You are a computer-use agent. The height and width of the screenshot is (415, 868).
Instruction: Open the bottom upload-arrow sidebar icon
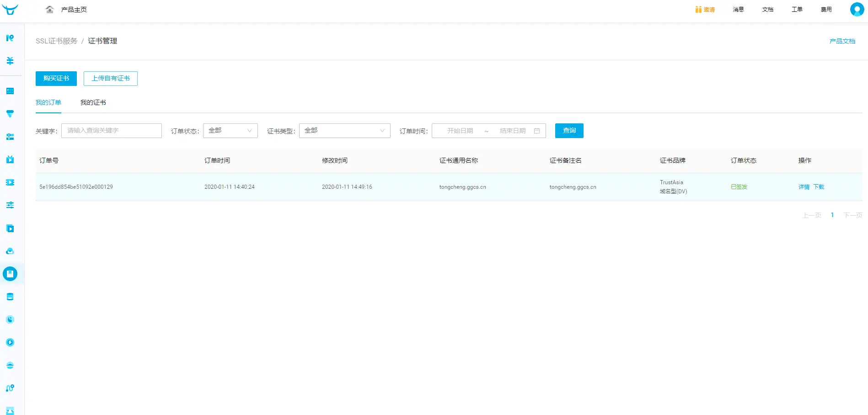pos(10,410)
